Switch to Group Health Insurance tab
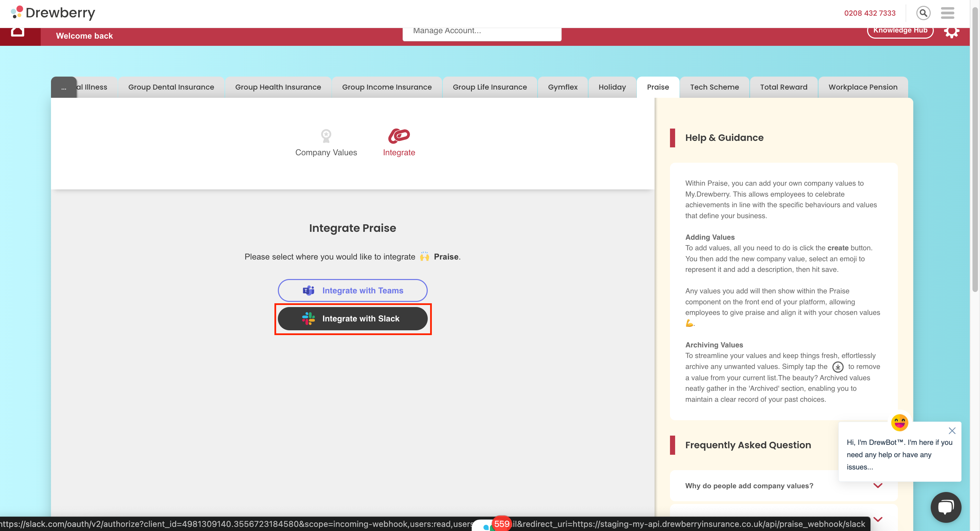 point(278,87)
